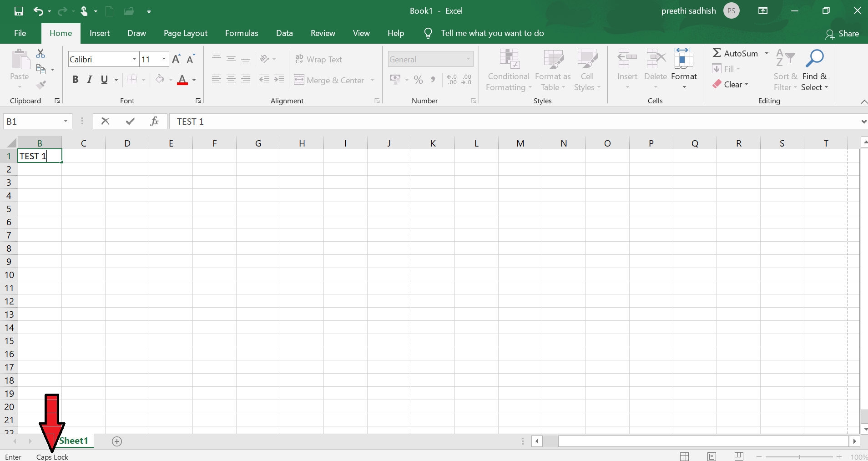Open the Cell Styles dropdown
Image resolution: width=868 pixels, height=461 pixels.
(x=587, y=69)
